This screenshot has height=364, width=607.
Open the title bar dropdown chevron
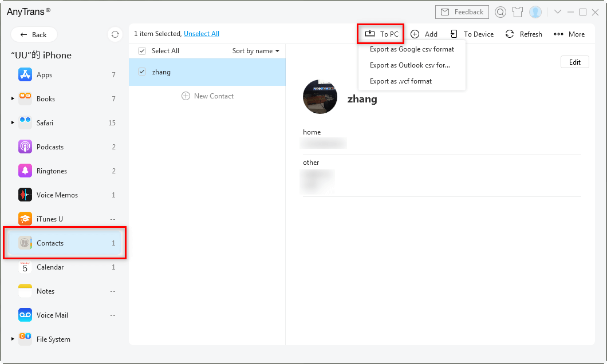coord(557,11)
